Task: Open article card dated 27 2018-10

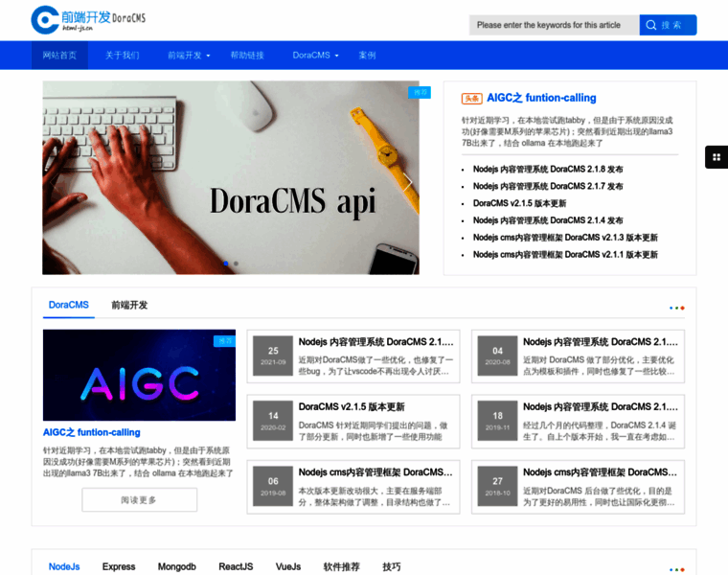Action: 578,487
